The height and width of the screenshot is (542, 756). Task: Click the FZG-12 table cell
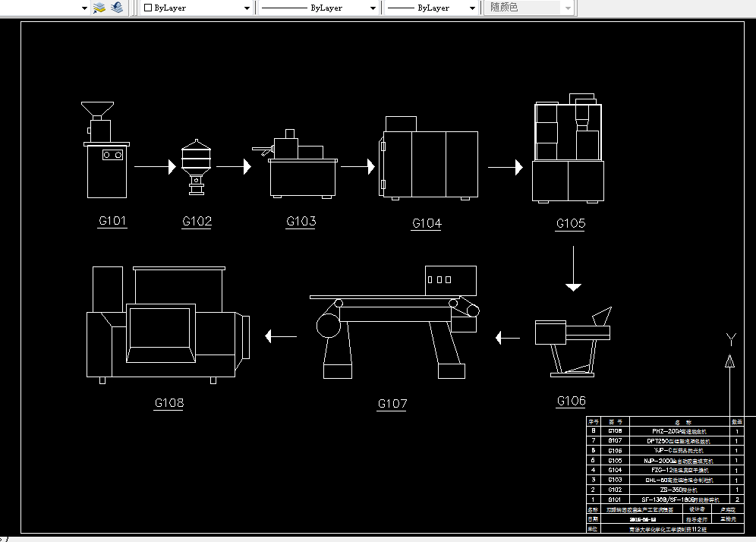[x=679, y=470]
